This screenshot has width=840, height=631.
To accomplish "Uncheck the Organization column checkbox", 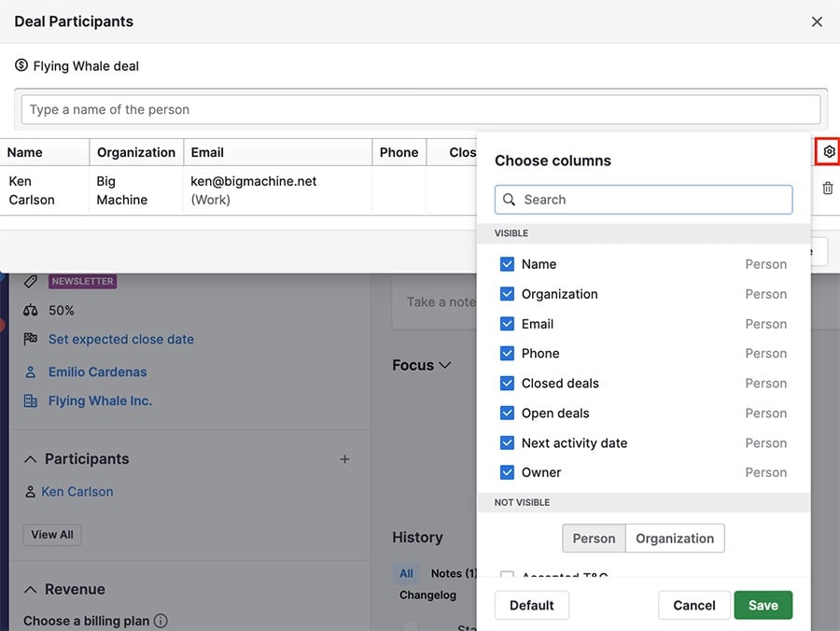I will [x=507, y=294].
